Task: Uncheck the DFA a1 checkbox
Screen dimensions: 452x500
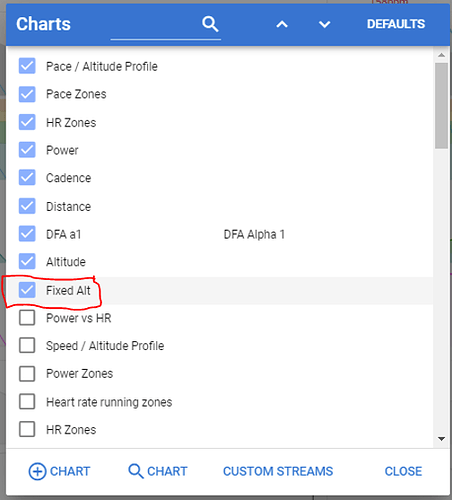Action: click(27, 234)
